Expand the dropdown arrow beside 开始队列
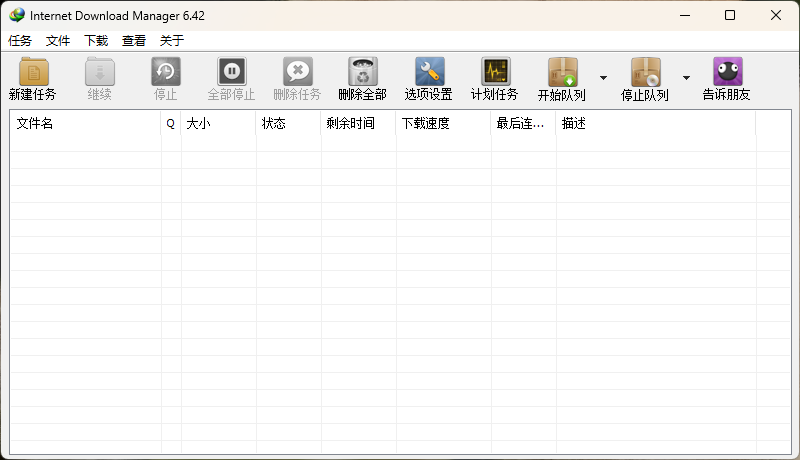This screenshot has width=800, height=460. pyautogui.click(x=603, y=78)
